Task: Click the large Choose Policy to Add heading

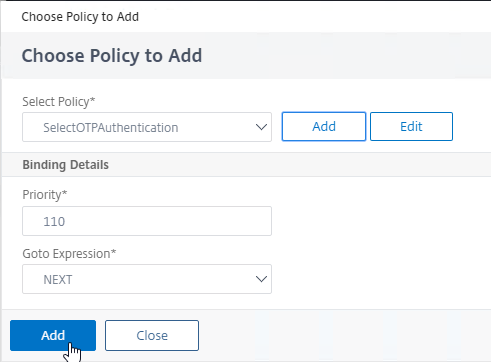Action: coord(112,56)
